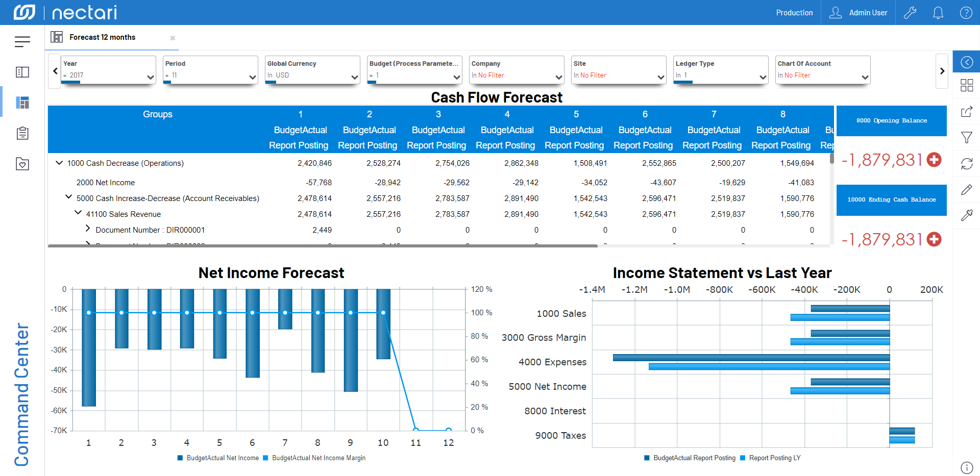Select the pencil edit icon
Viewport: 980px width, 476px height.
click(967, 190)
